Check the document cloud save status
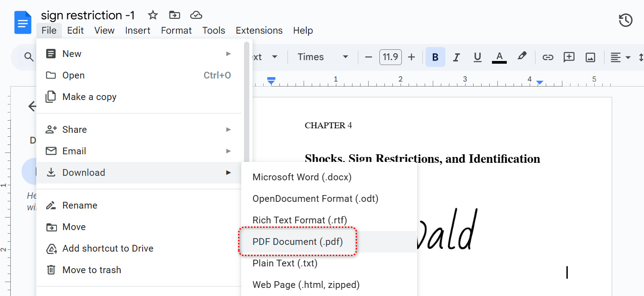This screenshot has width=644, height=296. click(196, 15)
